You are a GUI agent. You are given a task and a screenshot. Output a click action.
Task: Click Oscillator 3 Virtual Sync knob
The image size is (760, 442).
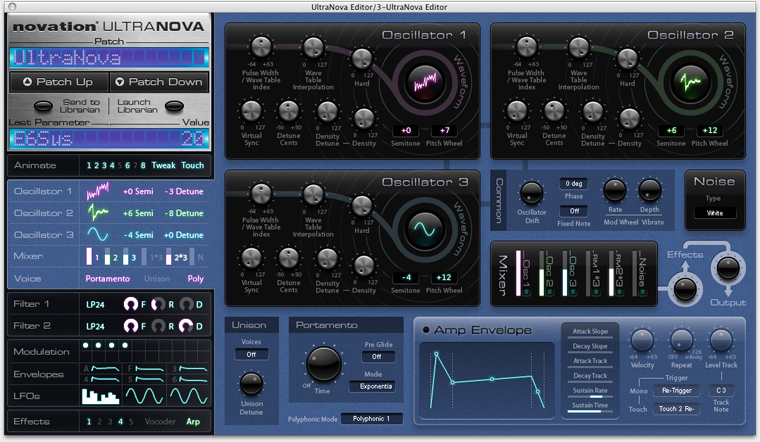[251, 258]
